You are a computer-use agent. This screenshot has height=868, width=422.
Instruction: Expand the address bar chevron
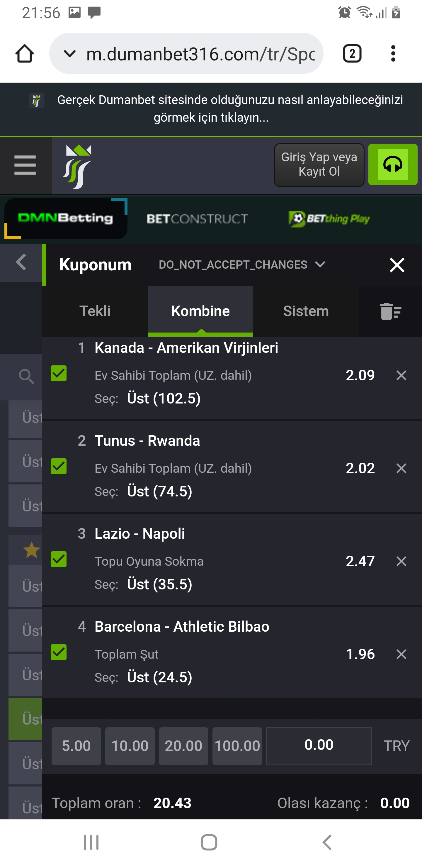click(x=70, y=54)
